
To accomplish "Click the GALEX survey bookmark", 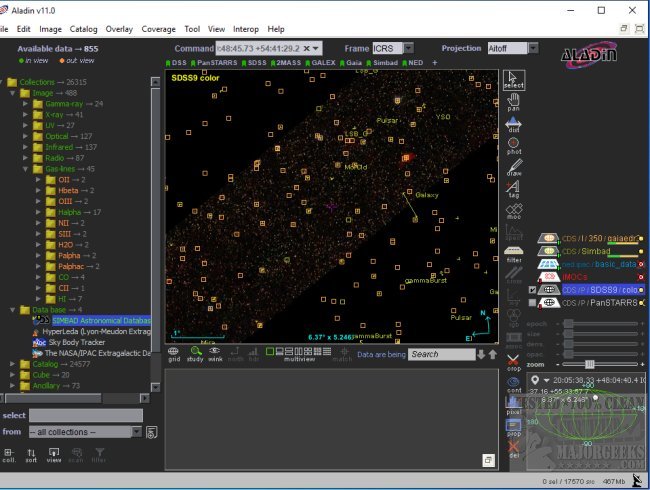I will 323,62.
